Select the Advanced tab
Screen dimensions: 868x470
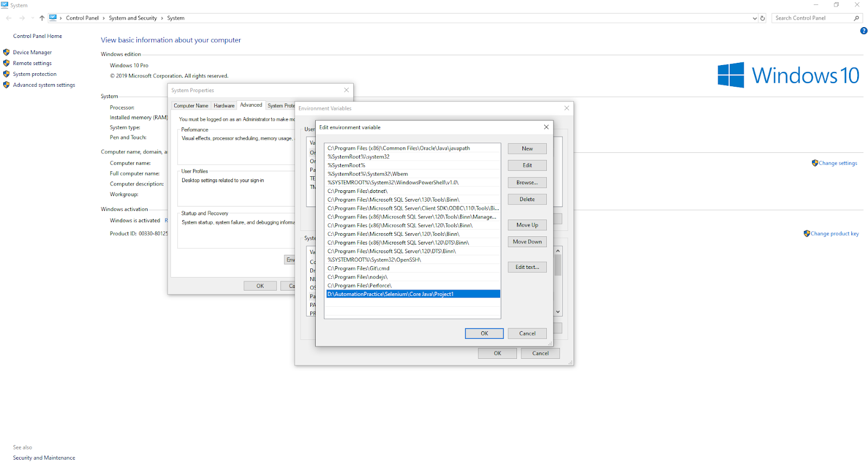click(251, 105)
